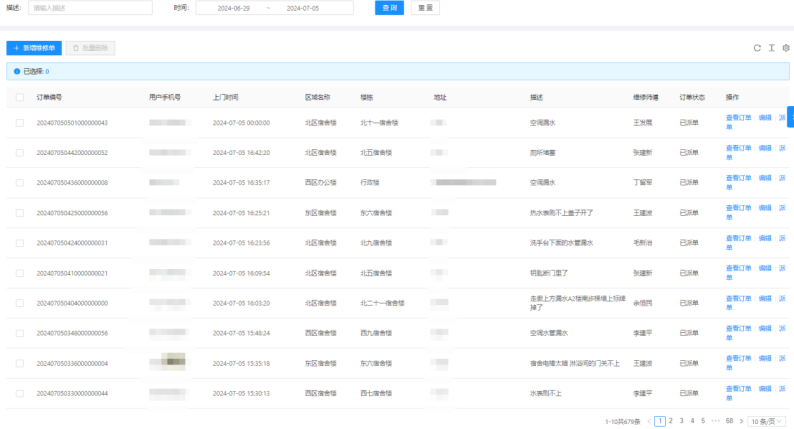The image size is (794, 429).
Task: Select checkbox for order 20240705043600000008
Action: pyautogui.click(x=20, y=183)
